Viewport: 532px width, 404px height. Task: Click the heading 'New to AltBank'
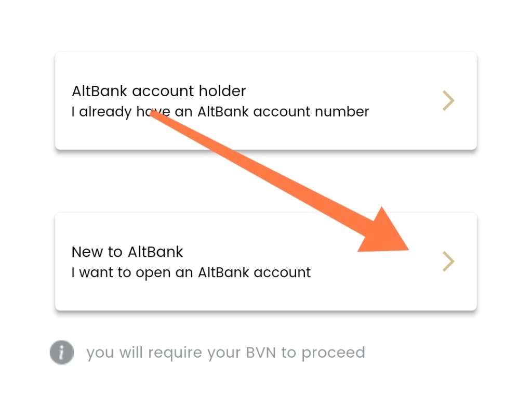[x=127, y=252]
